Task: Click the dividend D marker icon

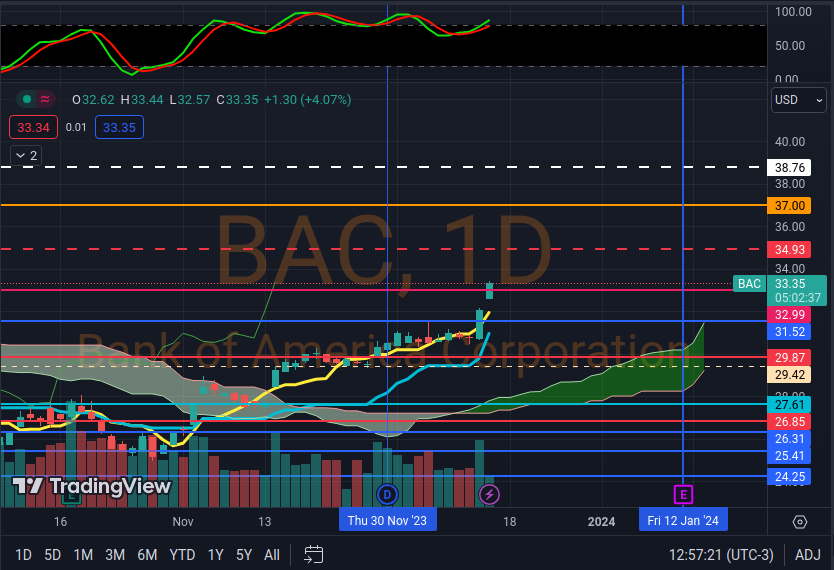Action: coord(387,494)
